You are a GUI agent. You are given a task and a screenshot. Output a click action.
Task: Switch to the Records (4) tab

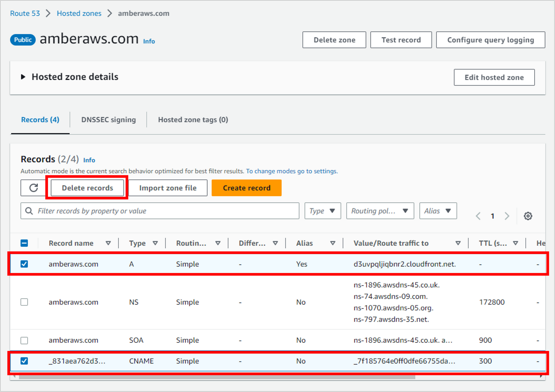coord(40,120)
